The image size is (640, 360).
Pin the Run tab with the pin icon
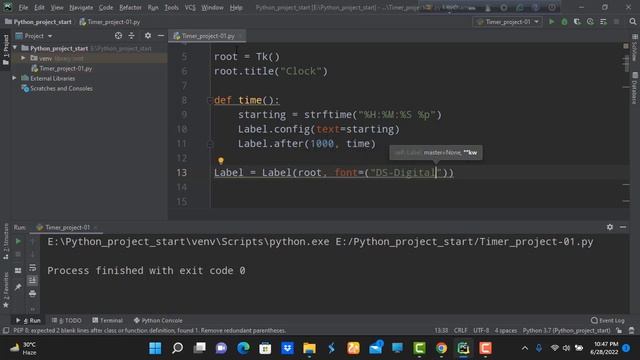click(18, 287)
